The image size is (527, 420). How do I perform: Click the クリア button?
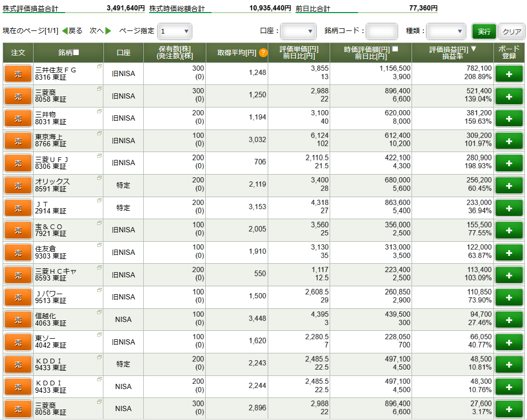click(512, 31)
